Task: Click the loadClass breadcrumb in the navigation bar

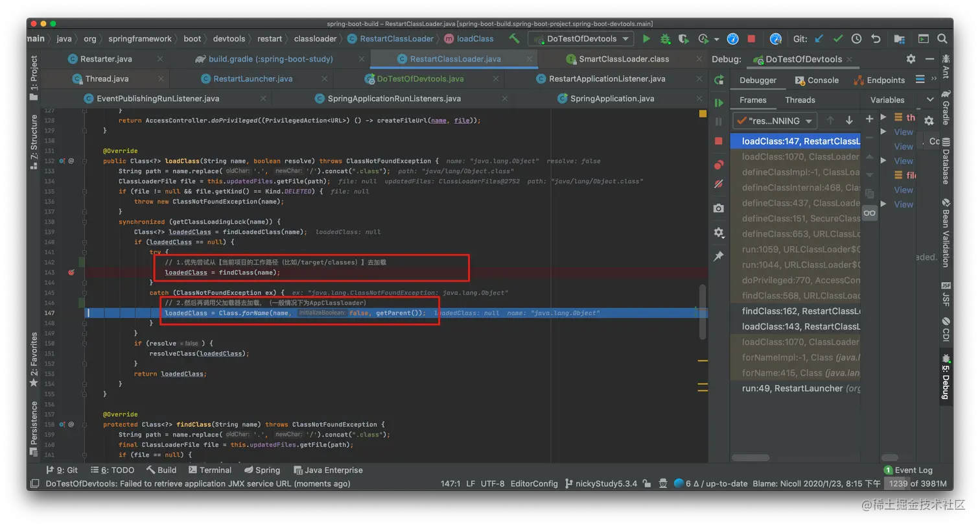Action: tap(469, 38)
